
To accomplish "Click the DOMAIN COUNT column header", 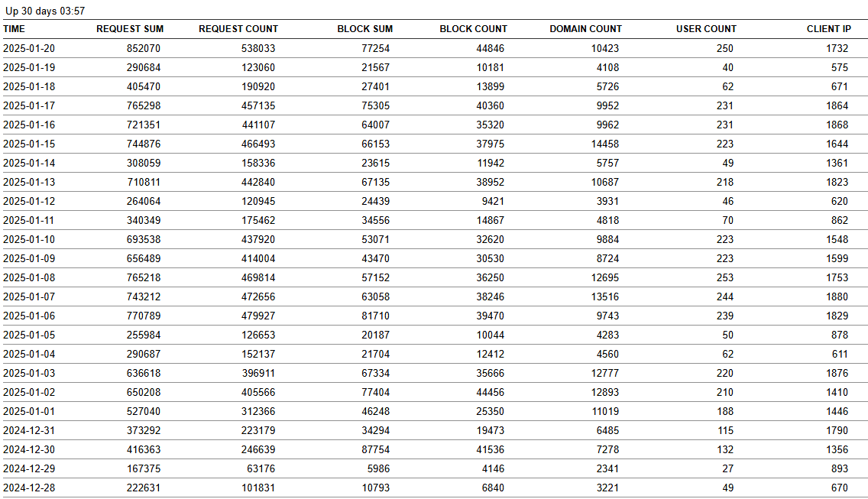I will coord(585,29).
